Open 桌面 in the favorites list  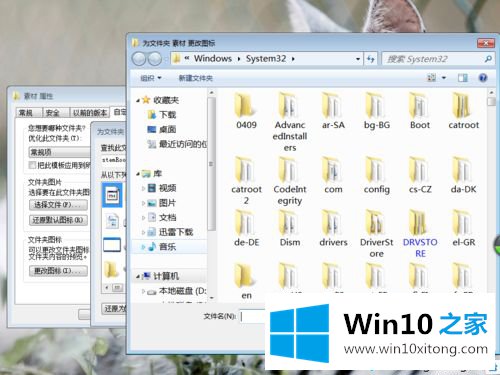161,129
